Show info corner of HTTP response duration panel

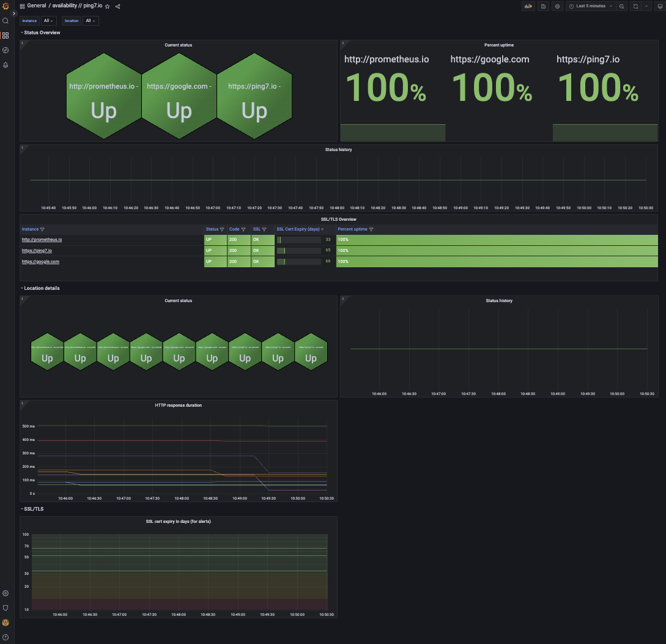click(22, 402)
